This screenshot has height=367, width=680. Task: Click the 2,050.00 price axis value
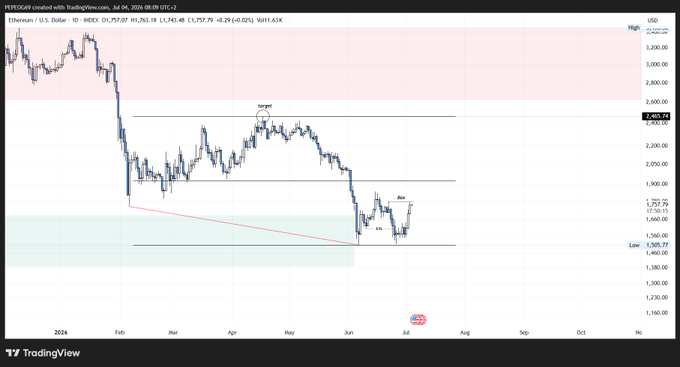point(657,164)
